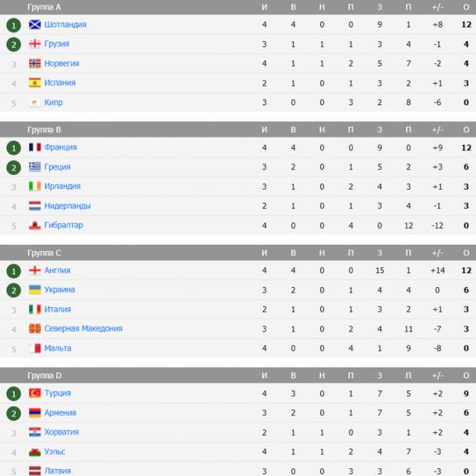Screen dimensions: 476x476
Task: Open the Шотландия team link
Action: tap(65, 25)
